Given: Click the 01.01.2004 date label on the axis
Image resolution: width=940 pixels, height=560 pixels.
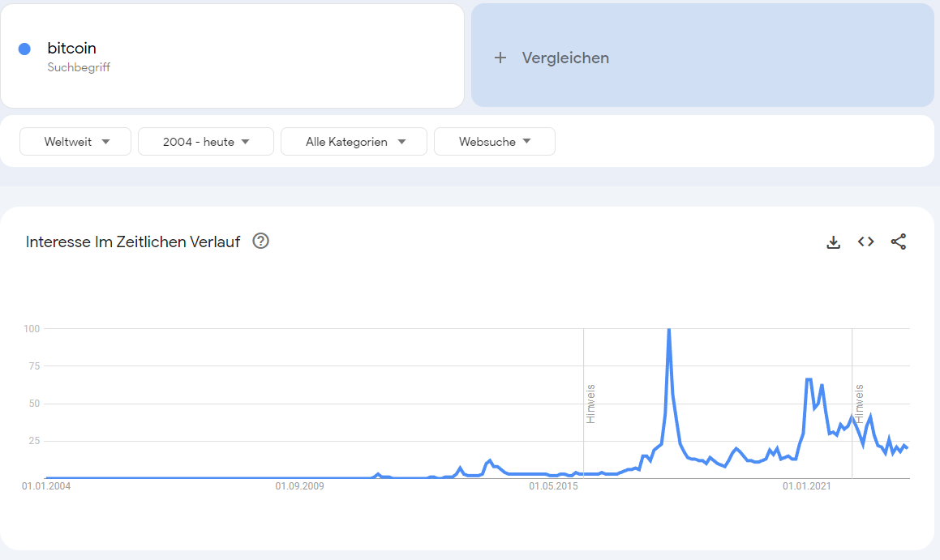Looking at the screenshot, I should click(47, 486).
